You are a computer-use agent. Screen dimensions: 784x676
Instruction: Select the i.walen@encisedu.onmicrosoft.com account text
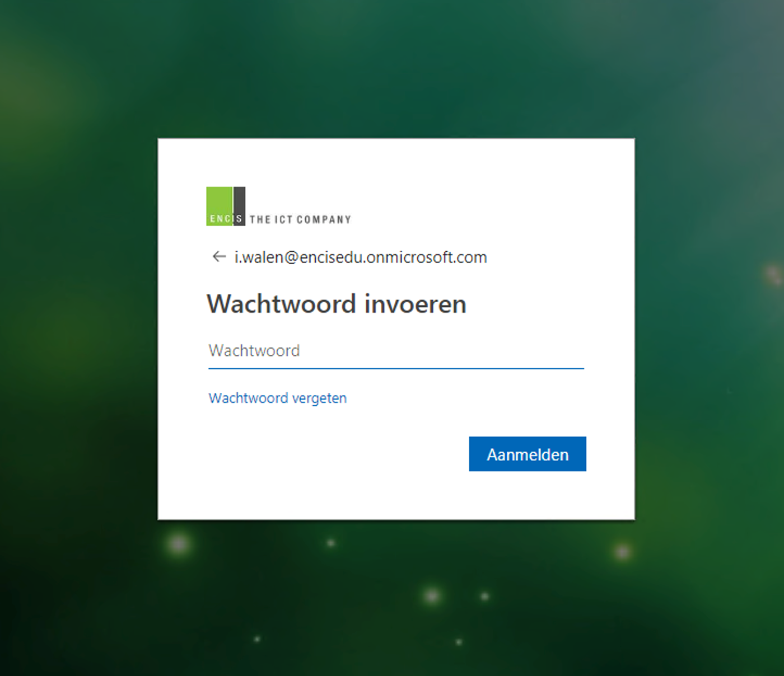[361, 257]
